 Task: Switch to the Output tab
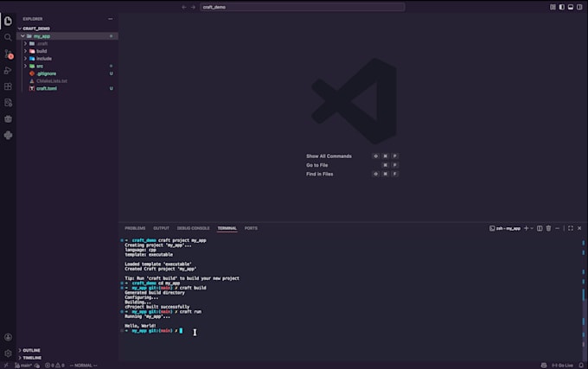coord(161,228)
